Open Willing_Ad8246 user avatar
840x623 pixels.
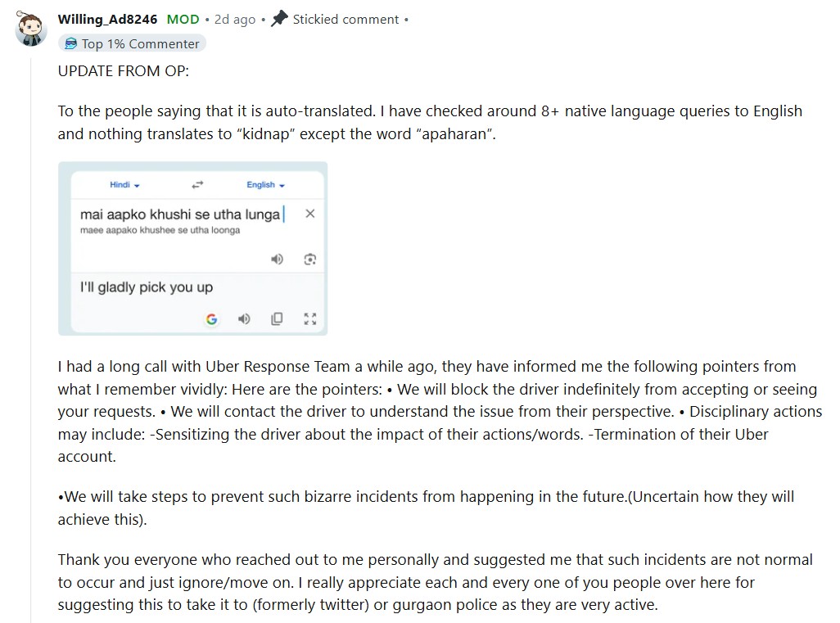[31, 29]
